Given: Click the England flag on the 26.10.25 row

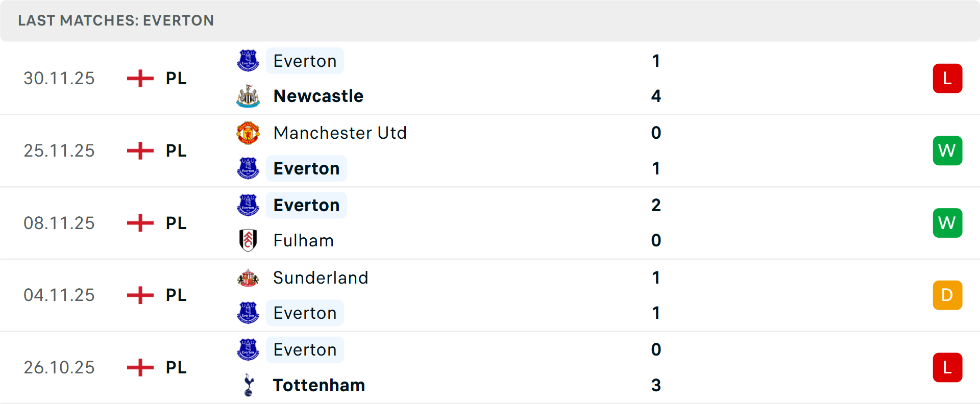Looking at the screenshot, I should click(139, 367).
